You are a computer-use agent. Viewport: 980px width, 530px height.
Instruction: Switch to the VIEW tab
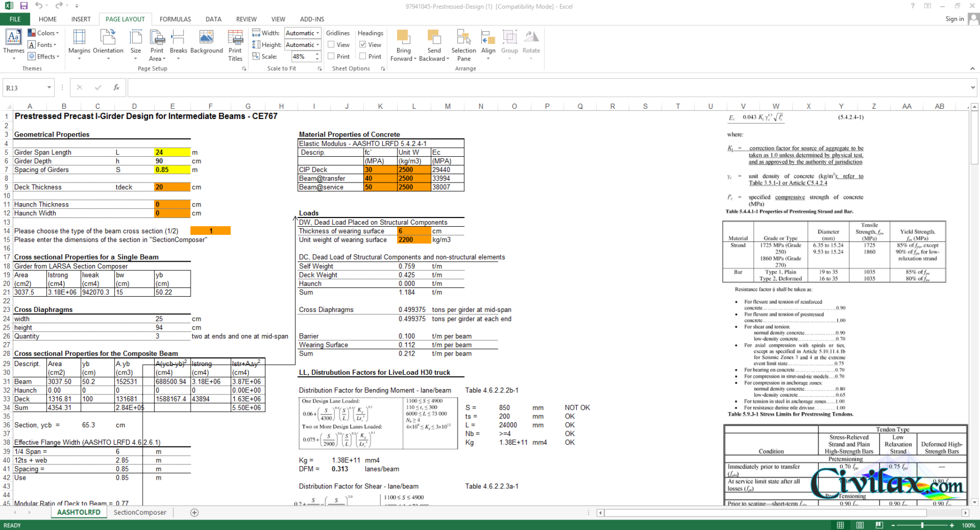coord(278,19)
